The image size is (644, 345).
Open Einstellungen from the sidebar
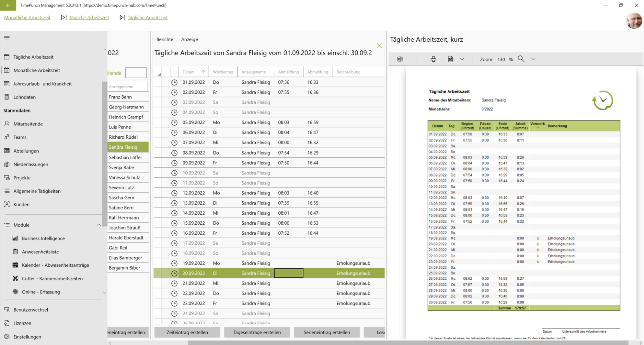27,337
